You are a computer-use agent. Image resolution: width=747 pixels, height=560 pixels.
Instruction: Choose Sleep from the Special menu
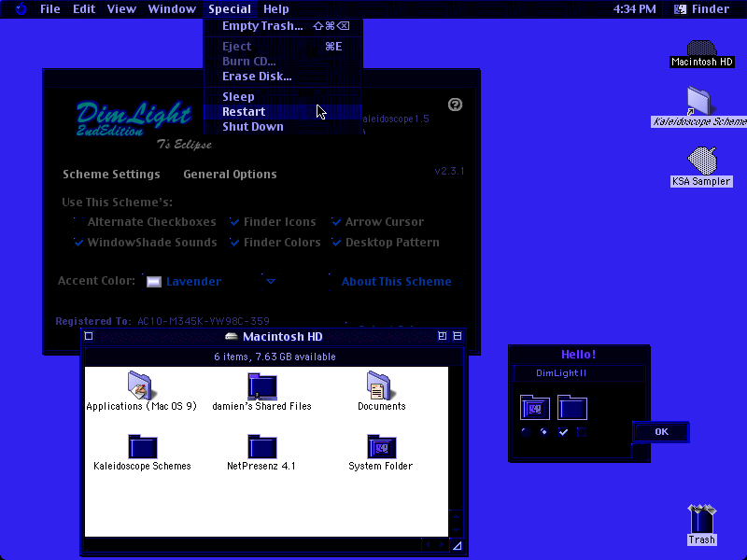(x=283, y=97)
